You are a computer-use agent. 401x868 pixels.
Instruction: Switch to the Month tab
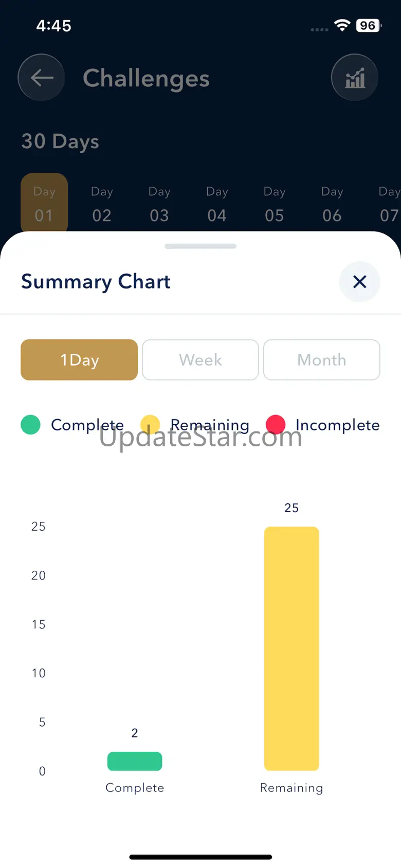click(322, 360)
